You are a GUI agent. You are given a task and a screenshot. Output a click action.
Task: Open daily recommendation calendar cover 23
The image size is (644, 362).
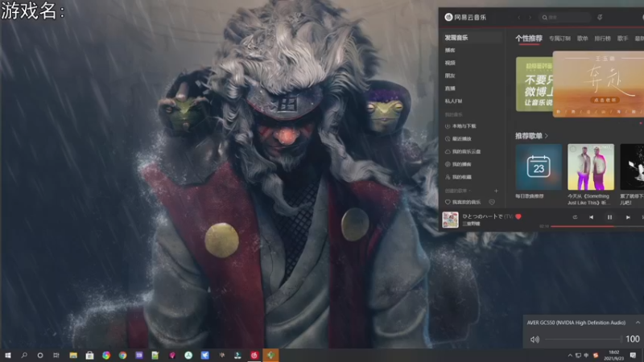[539, 167]
